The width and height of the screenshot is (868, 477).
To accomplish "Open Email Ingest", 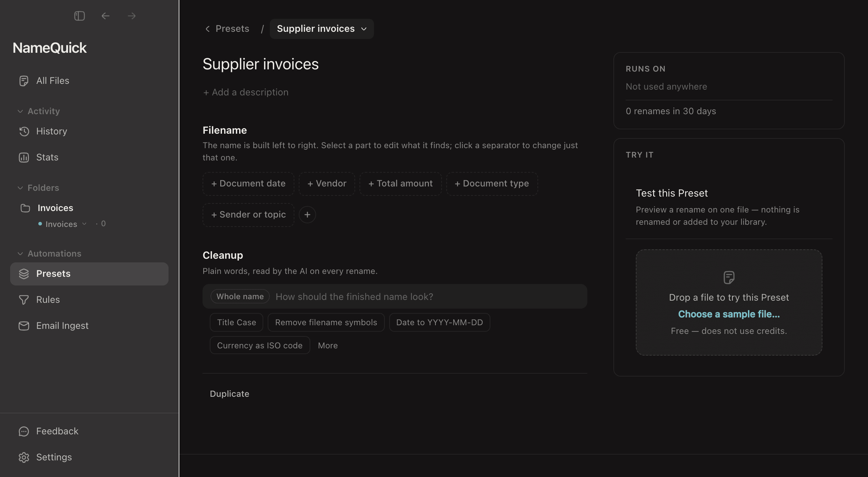I will 89,326.
